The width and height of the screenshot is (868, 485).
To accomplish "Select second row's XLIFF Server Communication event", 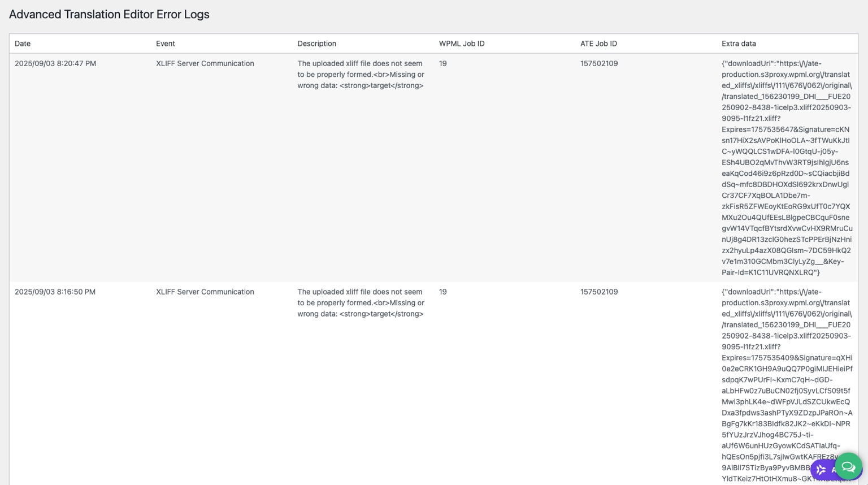I will [205, 292].
